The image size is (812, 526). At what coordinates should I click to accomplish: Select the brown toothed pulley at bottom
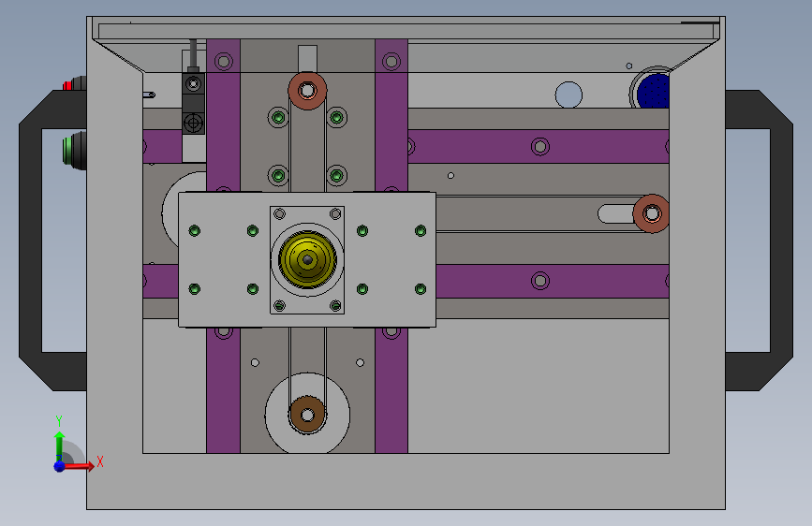click(307, 415)
